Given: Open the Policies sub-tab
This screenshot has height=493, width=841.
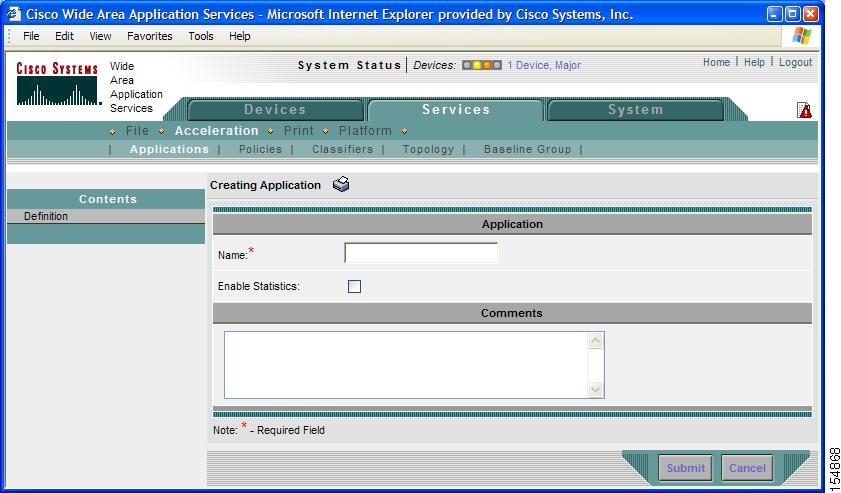Looking at the screenshot, I should click(x=260, y=149).
